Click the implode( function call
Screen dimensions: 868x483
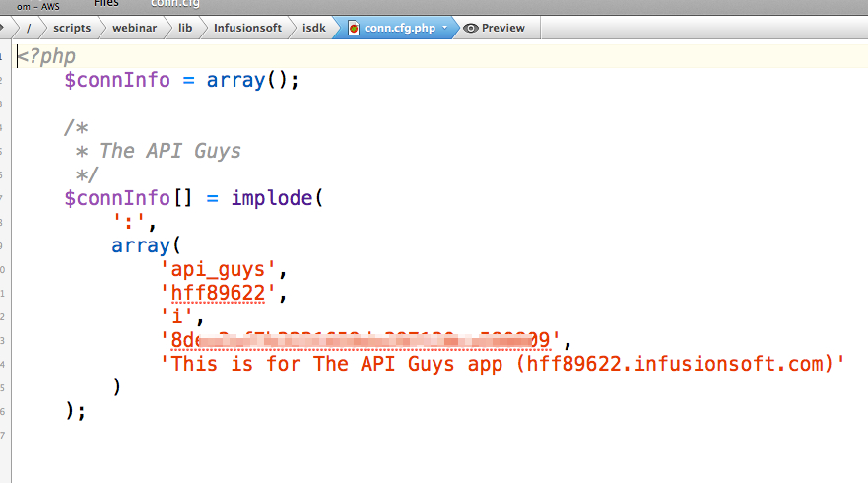tap(277, 198)
